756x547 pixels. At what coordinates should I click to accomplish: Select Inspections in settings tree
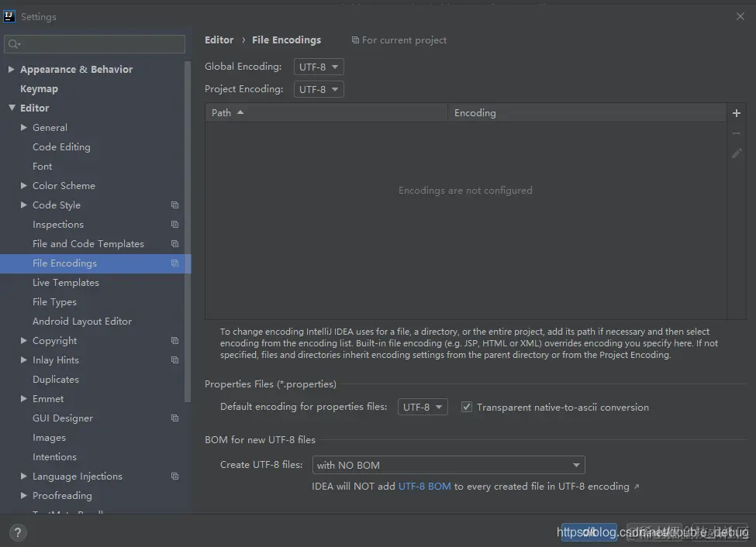58,225
